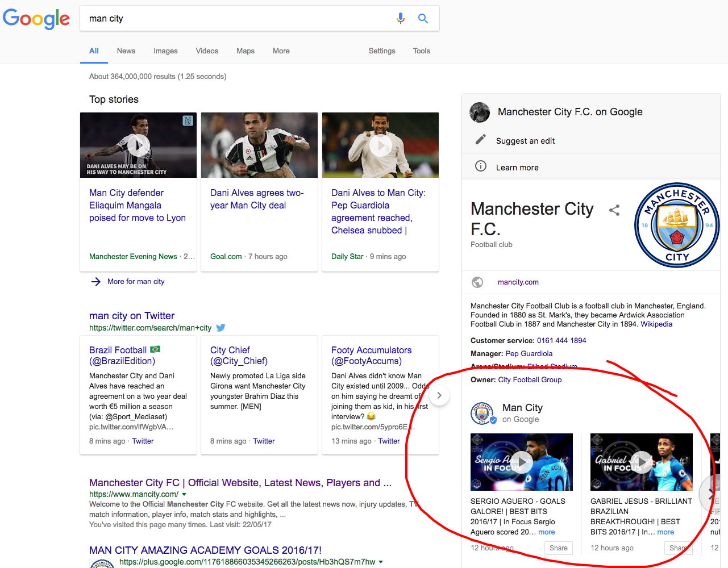Viewport: 728px width, 568px height.
Task: Click the arrow icon before More for man city
Action: (95, 281)
